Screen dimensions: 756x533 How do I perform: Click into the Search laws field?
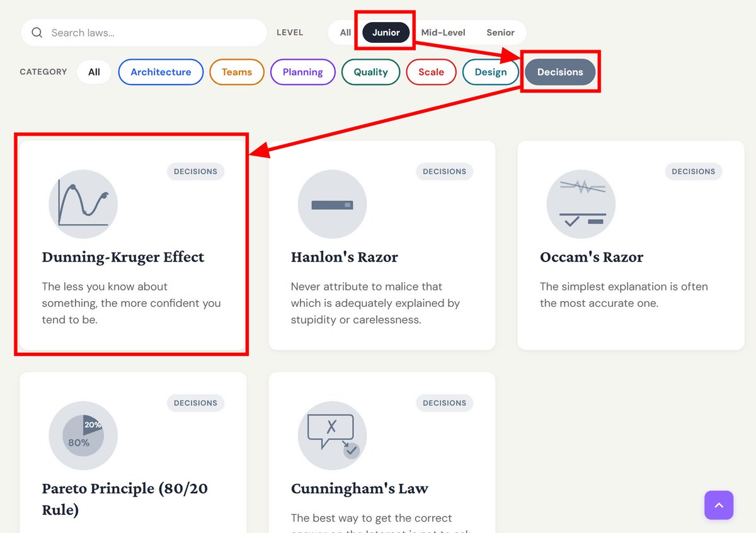point(154,33)
